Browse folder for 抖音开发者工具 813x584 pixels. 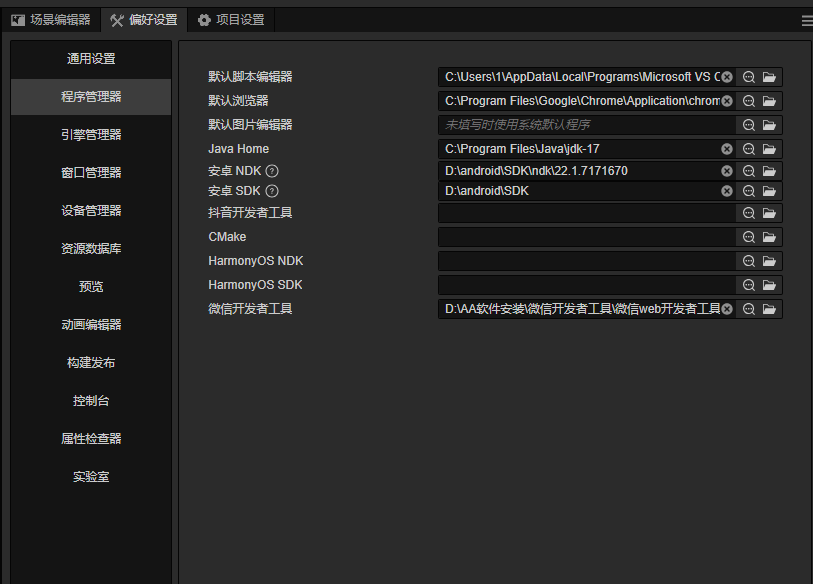tap(769, 213)
